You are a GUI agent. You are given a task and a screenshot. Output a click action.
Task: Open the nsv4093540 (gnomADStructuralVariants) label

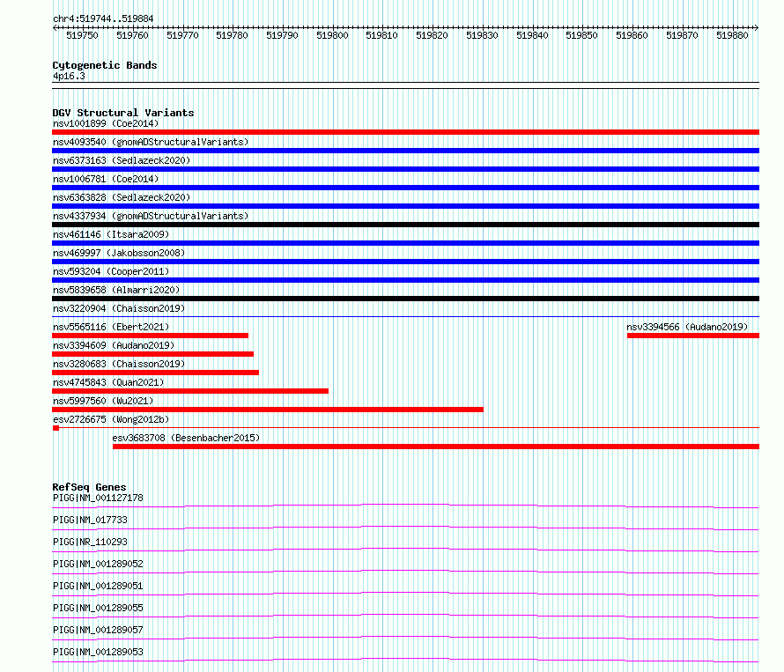[151, 142]
